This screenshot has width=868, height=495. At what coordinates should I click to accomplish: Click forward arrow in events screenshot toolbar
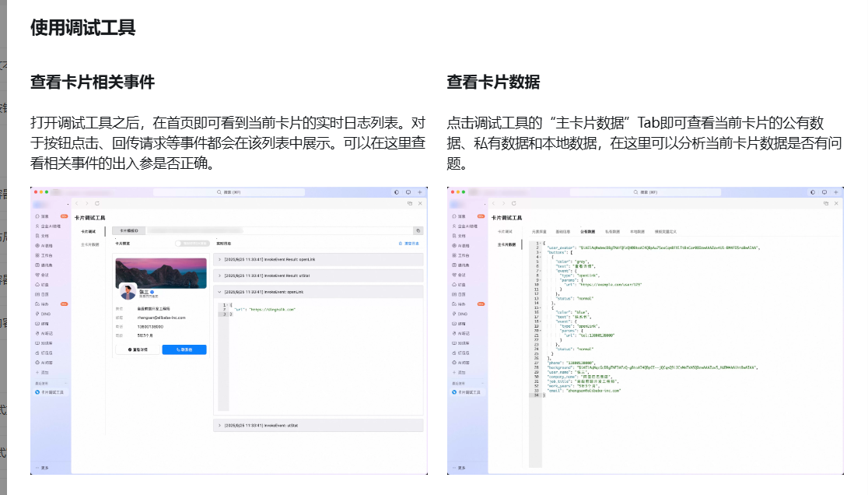pyautogui.click(x=87, y=203)
